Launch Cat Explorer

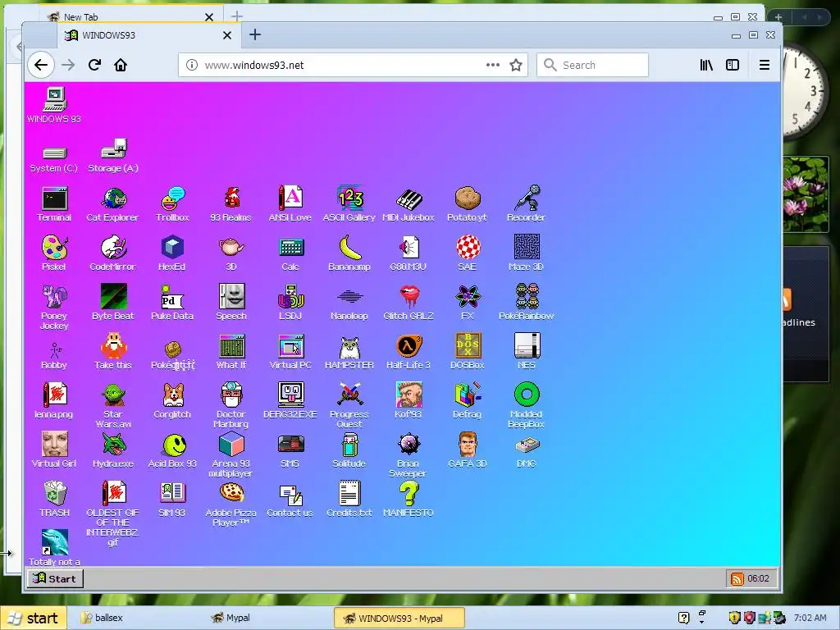coord(112,204)
